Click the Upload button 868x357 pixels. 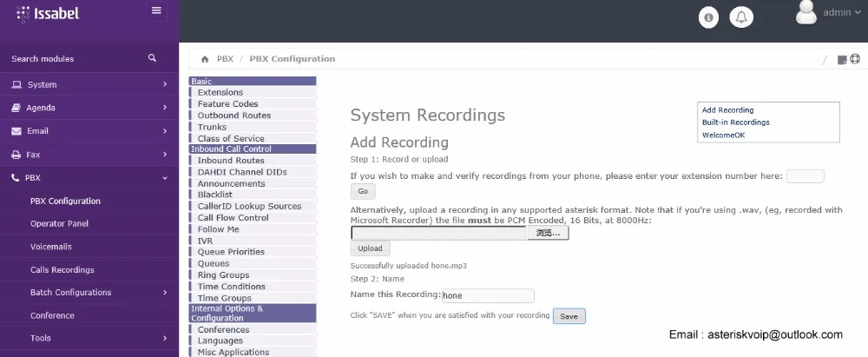370,248
